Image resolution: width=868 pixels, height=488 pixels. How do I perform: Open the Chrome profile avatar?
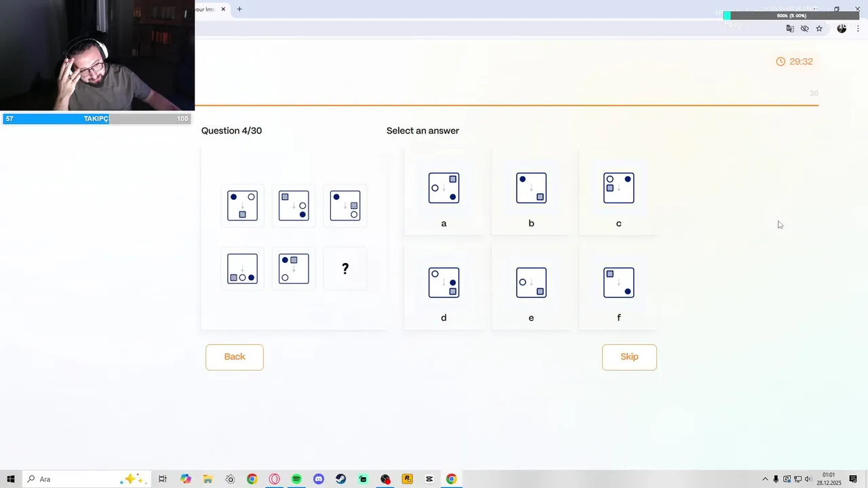tap(842, 28)
